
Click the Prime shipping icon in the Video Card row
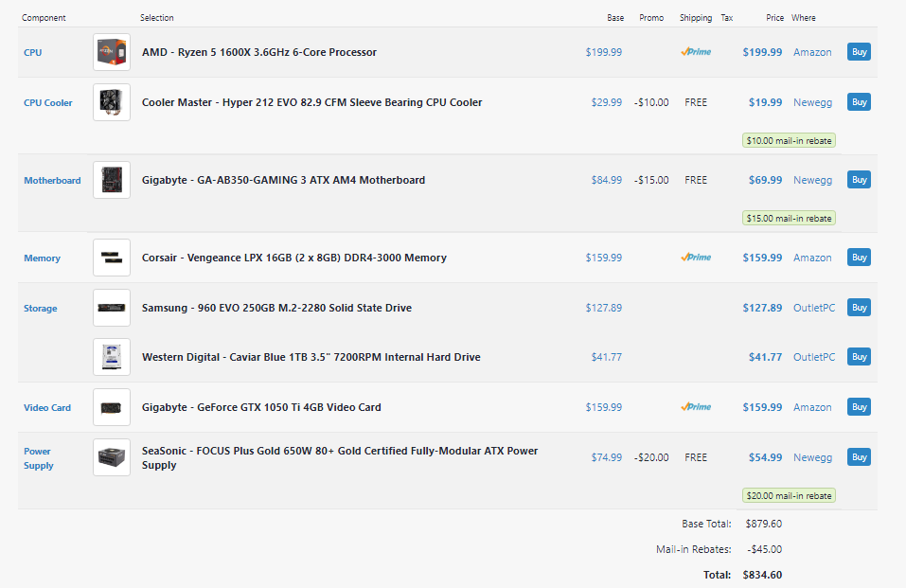(x=696, y=407)
